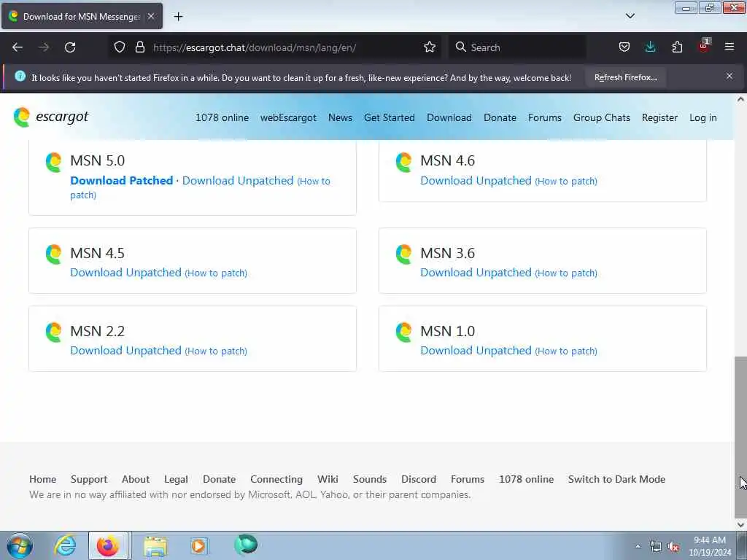Screen dimensions: 747x560
Task: Click Download Unpatched for MSN 5.0
Action: pos(238,181)
